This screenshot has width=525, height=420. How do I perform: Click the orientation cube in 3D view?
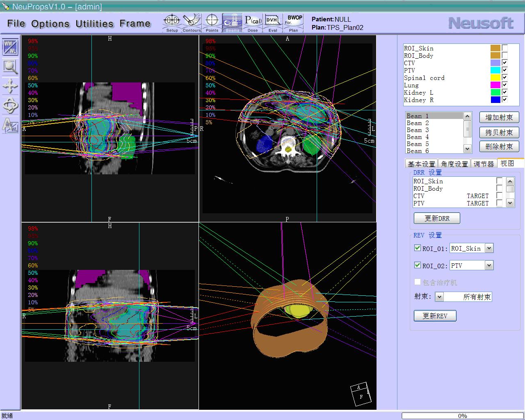tap(360, 395)
